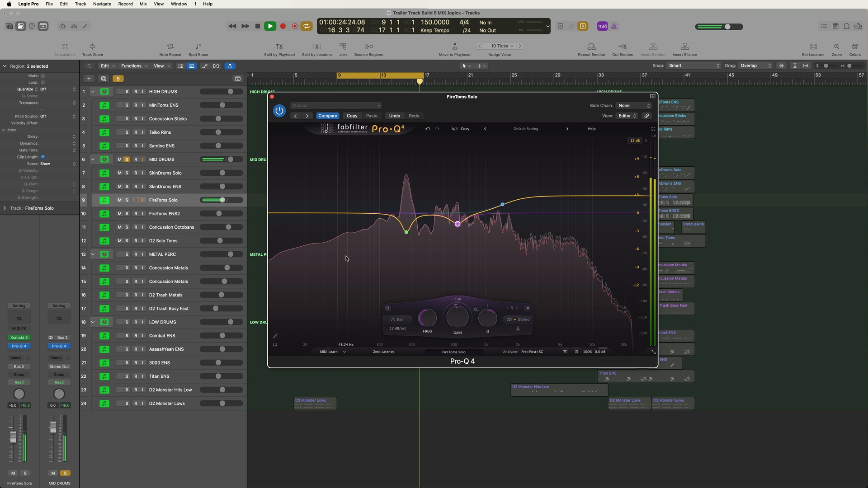Image resolution: width=868 pixels, height=488 pixels.
Task: Toggle the Mute checkbox in region inspector
Action: pos(43,75)
